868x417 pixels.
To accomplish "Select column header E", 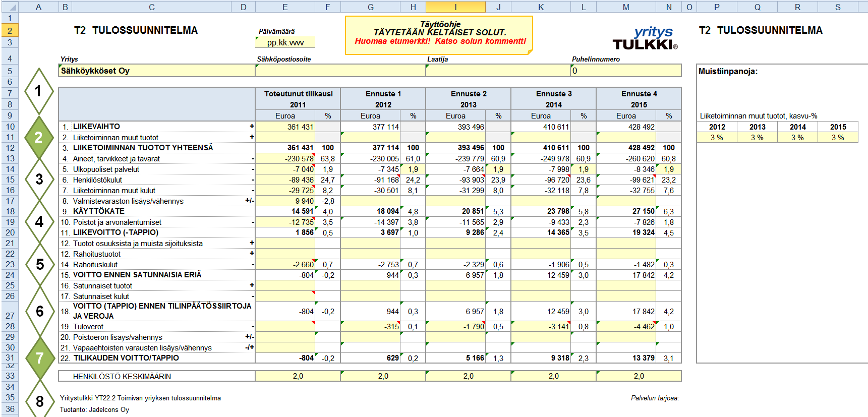I will (x=285, y=7).
